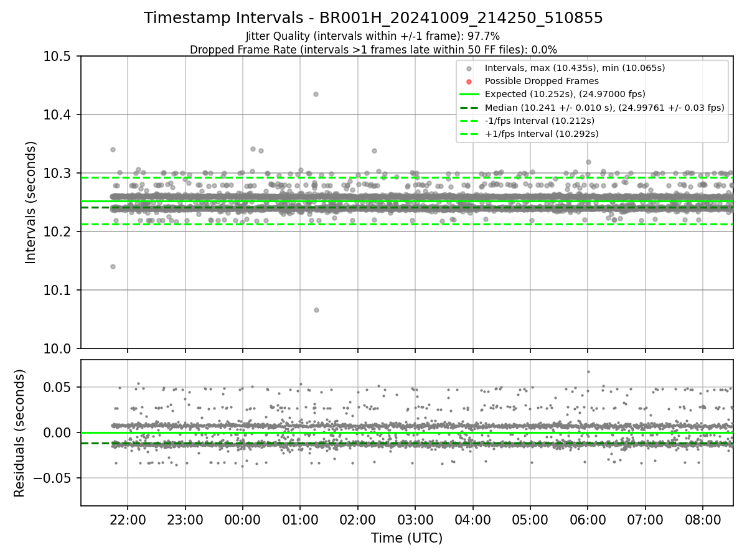Click legend text '-1/fps Interval (10.212s)'

pyautogui.click(x=539, y=120)
